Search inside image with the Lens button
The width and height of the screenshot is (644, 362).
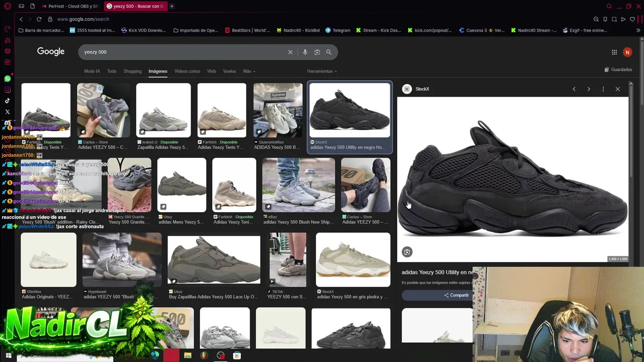point(407,252)
